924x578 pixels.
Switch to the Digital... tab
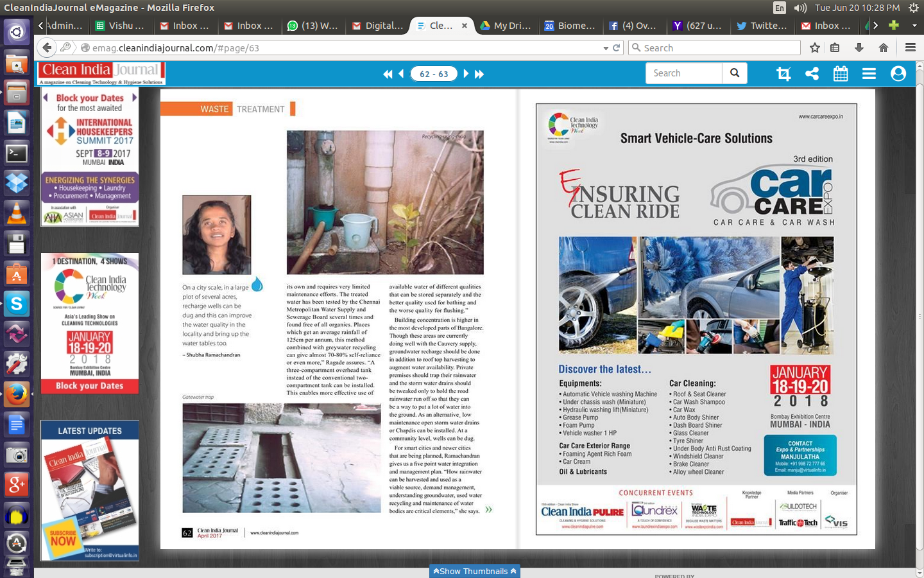pyautogui.click(x=378, y=26)
